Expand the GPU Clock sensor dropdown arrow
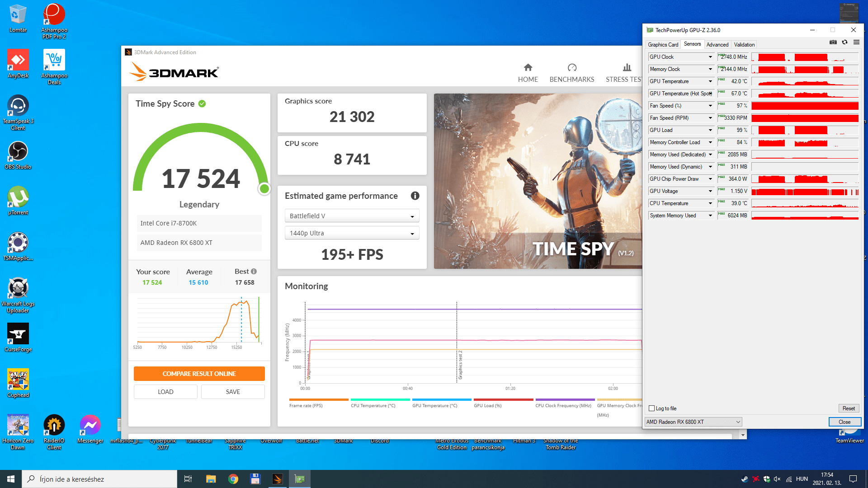Viewport: 868px width, 488px height. click(x=710, y=57)
